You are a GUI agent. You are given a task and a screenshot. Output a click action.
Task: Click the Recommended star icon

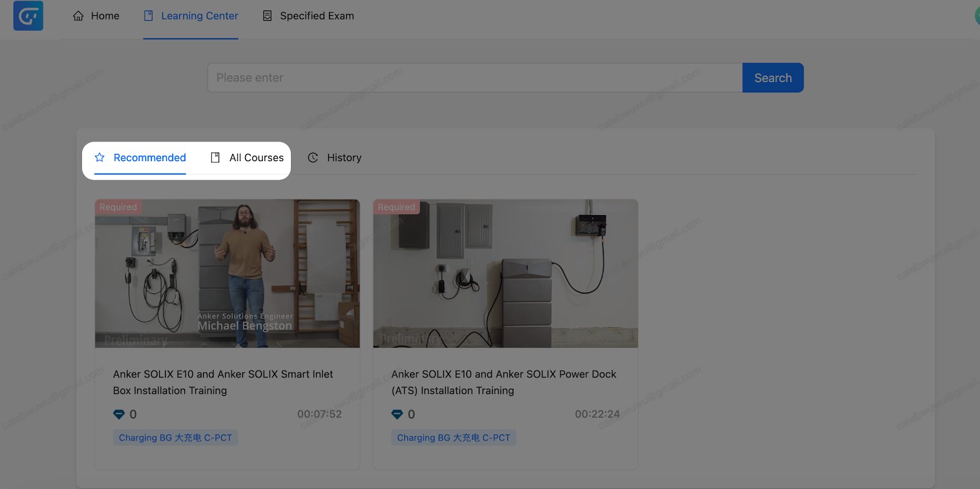pos(100,157)
